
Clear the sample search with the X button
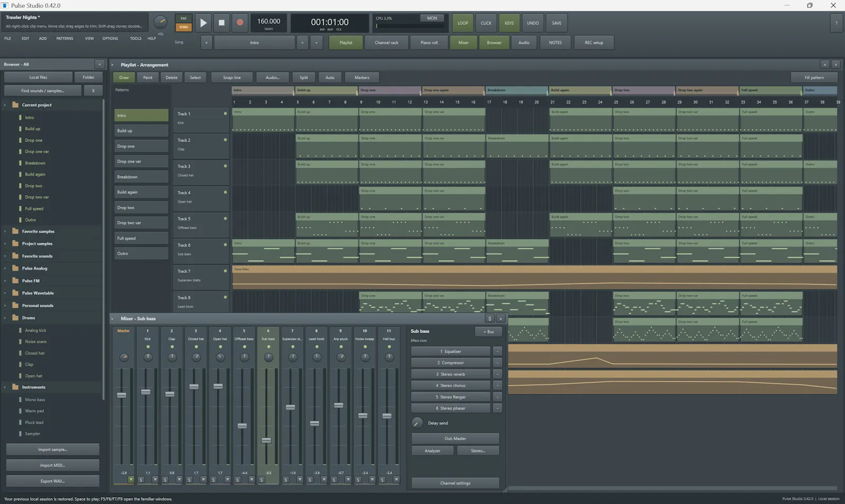[93, 91]
